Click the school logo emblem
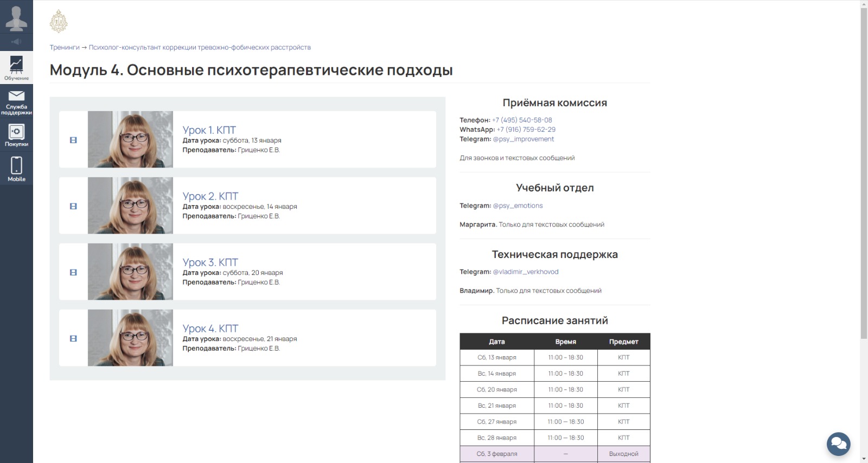 (x=59, y=22)
